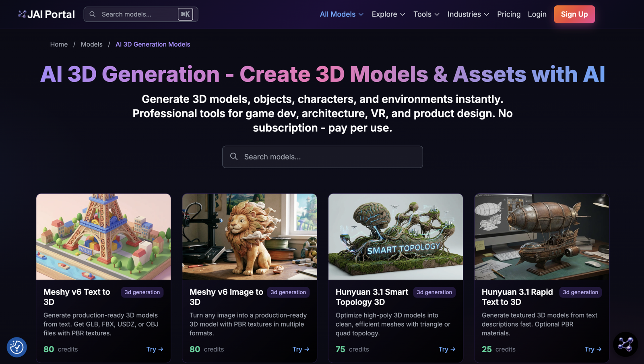Open the chat assistant molecule icon
Screen dimensions: 644x364
(x=625, y=344)
